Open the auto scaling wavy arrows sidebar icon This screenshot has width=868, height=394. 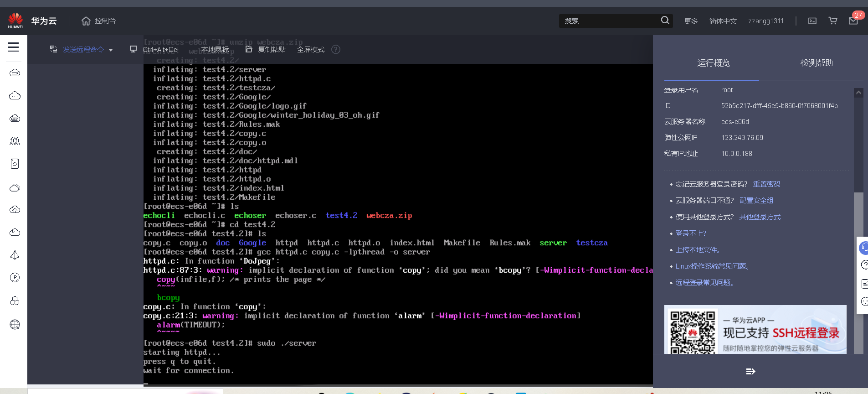(x=15, y=141)
